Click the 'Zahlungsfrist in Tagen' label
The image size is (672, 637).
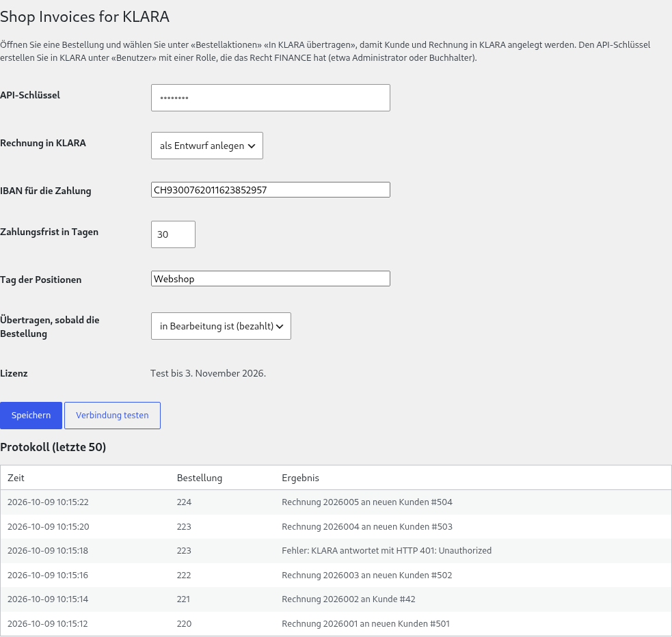coord(49,232)
